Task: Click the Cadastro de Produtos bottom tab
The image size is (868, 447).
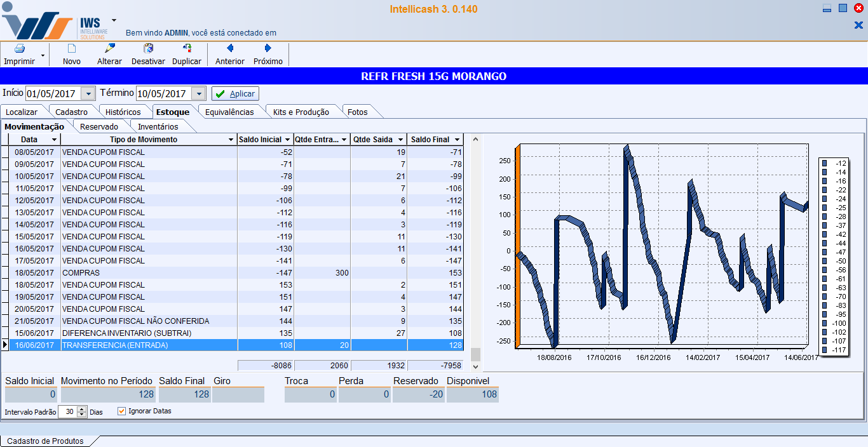Action: [46, 441]
